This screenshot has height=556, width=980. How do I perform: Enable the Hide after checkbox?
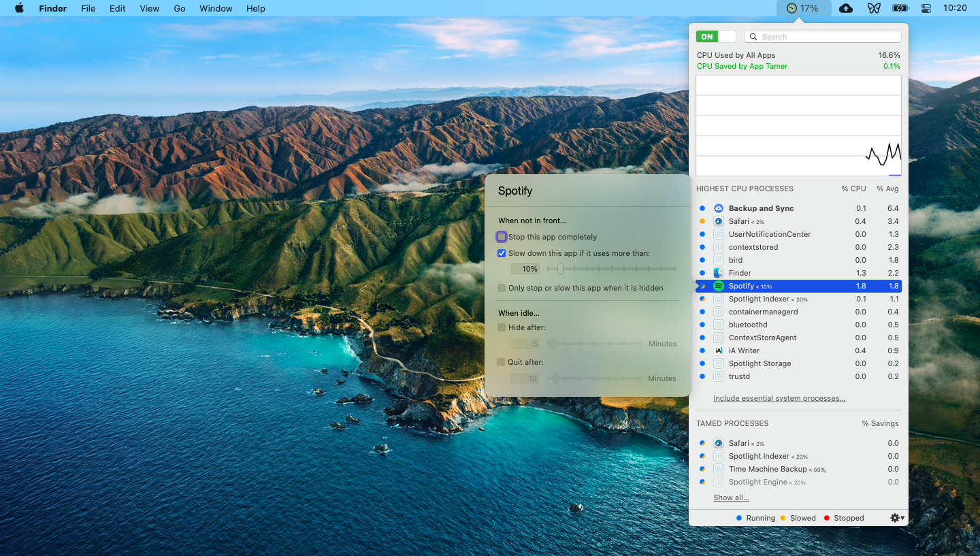pos(502,327)
